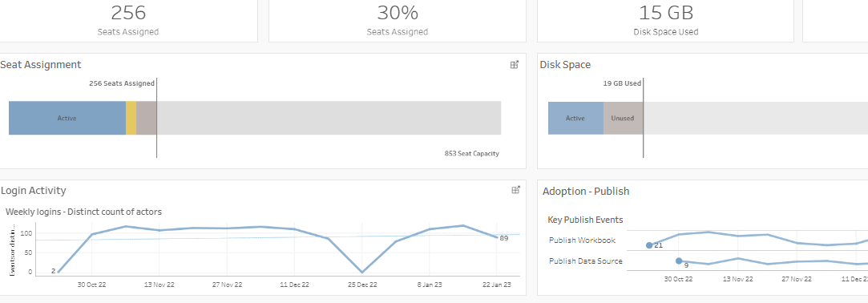Click the 15 GB Disk Space Used card
Screen dimensions: 868x303
[666, 21]
